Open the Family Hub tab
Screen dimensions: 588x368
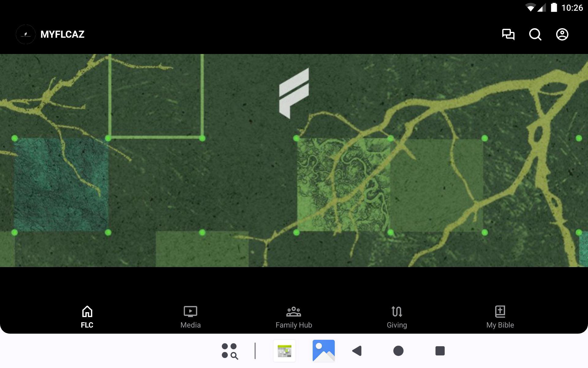pyautogui.click(x=294, y=317)
